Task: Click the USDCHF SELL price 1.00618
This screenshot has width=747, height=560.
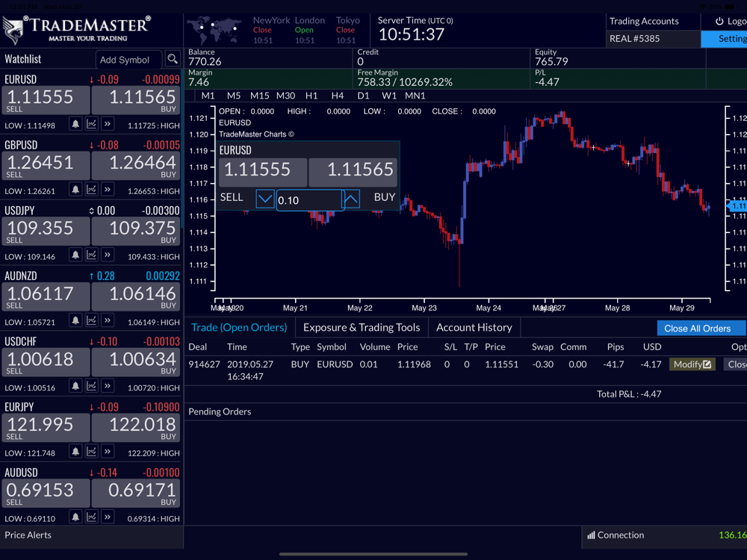Action: tap(46, 362)
